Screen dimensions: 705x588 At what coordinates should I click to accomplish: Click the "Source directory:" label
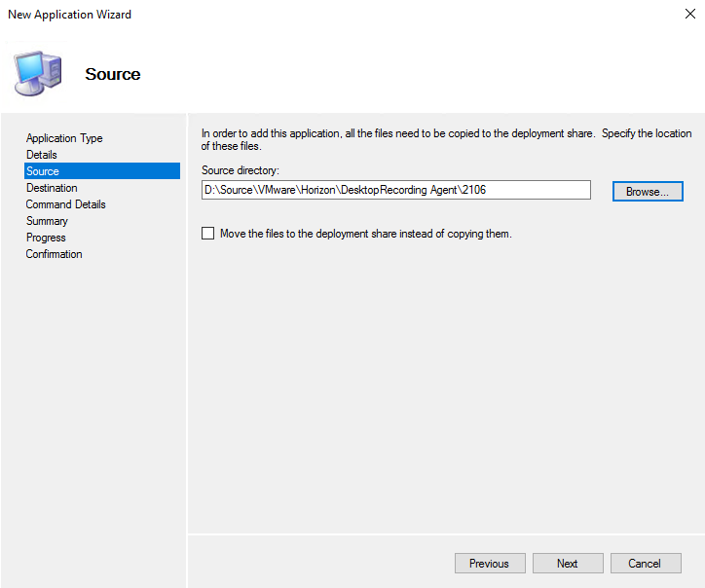[x=241, y=170]
